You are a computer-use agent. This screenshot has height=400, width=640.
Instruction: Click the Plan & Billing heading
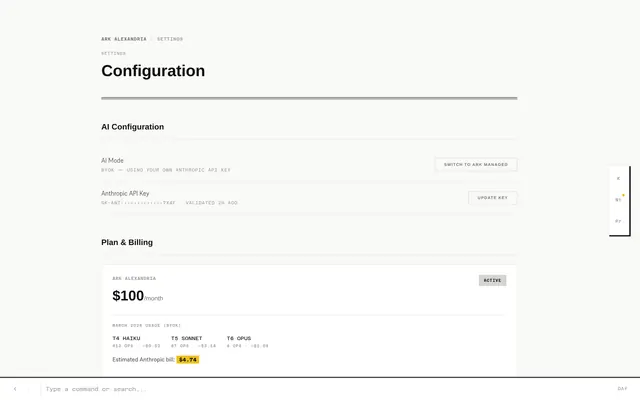[127, 242]
